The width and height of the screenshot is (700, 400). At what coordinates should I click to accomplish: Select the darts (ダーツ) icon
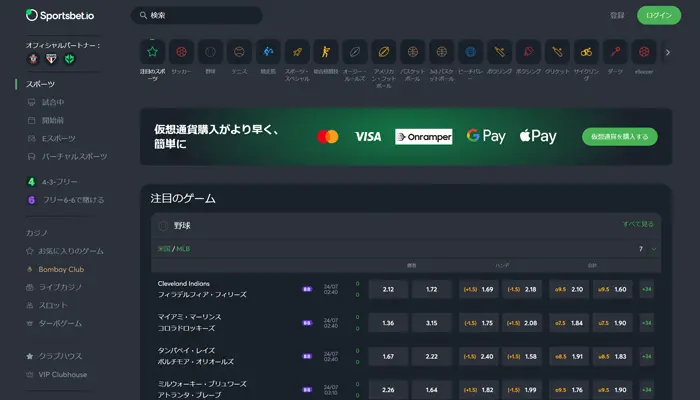point(615,52)
